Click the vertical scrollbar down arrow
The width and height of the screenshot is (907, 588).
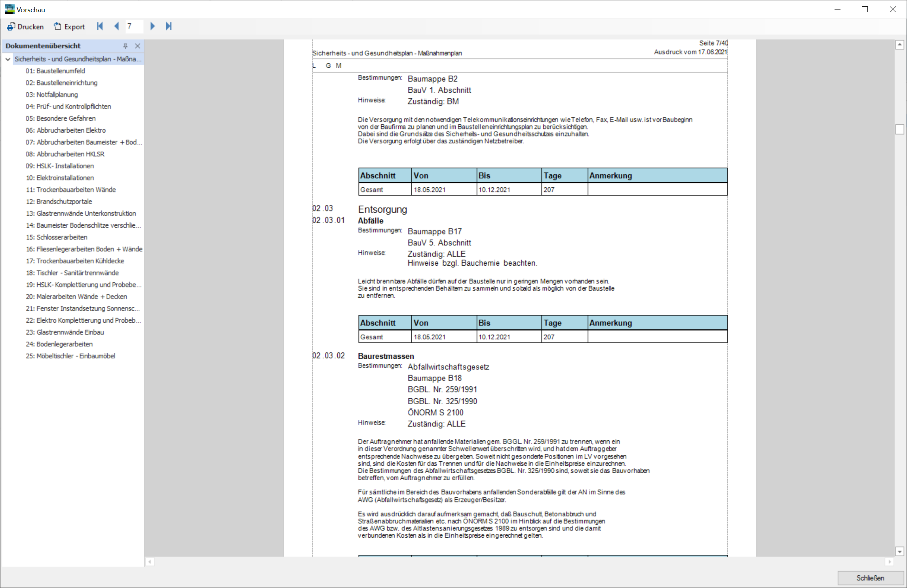pos(899,551)
